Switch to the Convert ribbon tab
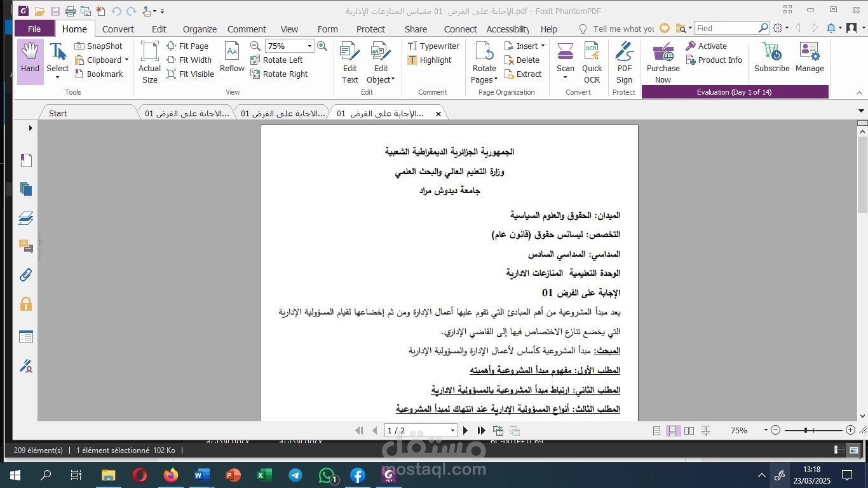This screenshot has height=488, width=868. point(118,29)
